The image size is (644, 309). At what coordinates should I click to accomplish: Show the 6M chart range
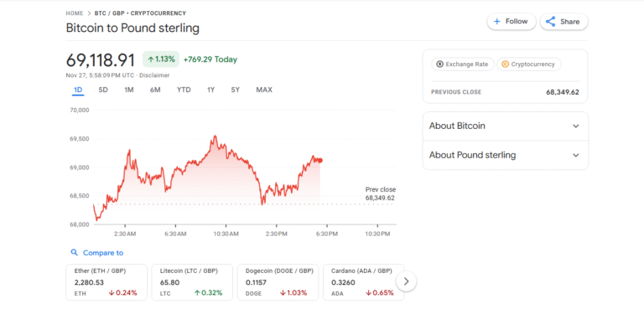(155, 90)
